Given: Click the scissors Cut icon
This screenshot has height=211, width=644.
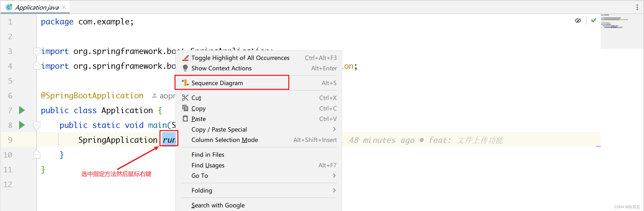Looking at the screenshot, I should point(185,98).
